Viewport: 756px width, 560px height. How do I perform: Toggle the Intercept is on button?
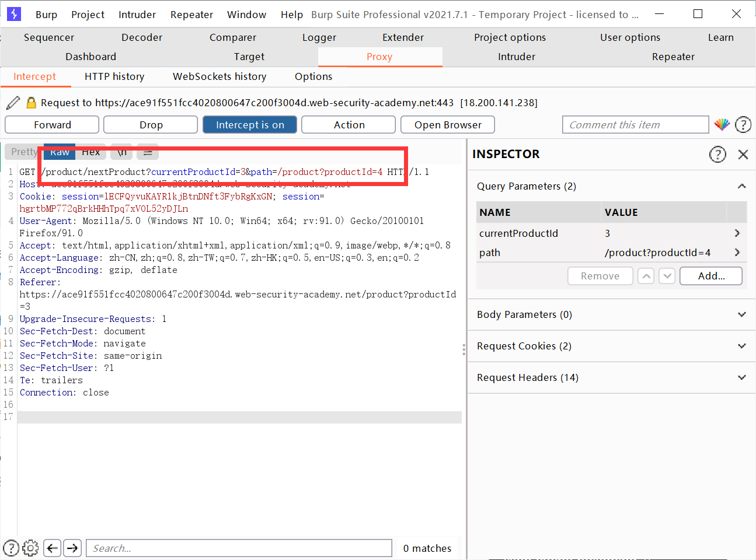pyautogui.click(x=250, y=125)
